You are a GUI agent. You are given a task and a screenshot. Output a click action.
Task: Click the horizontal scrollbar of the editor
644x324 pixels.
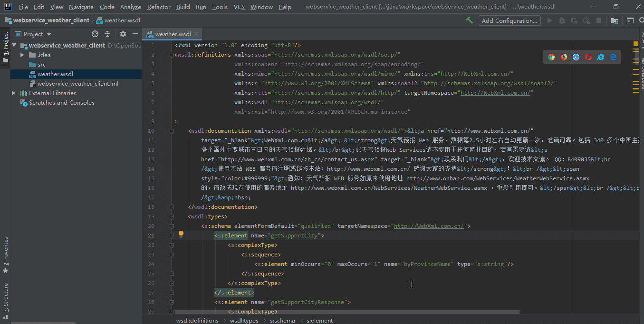tap(347, 313)
